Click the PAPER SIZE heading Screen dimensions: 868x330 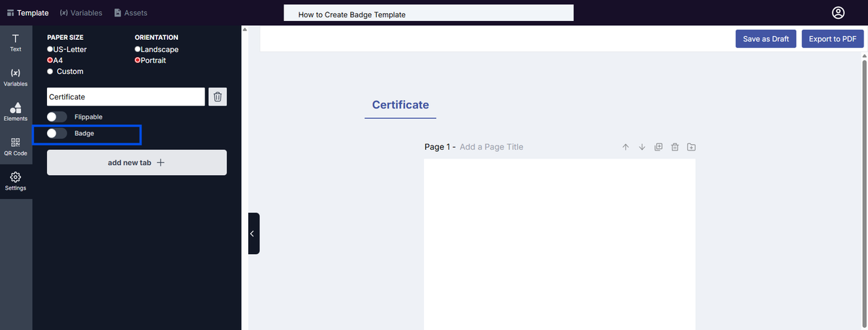pyautogui.click(x=67, y=37)
